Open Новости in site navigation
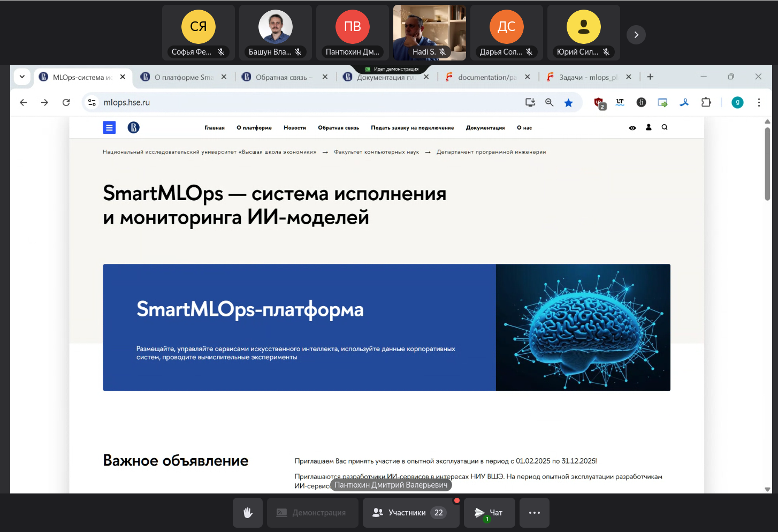This screenshot has height=532, width=778. (x=295, y=128)
